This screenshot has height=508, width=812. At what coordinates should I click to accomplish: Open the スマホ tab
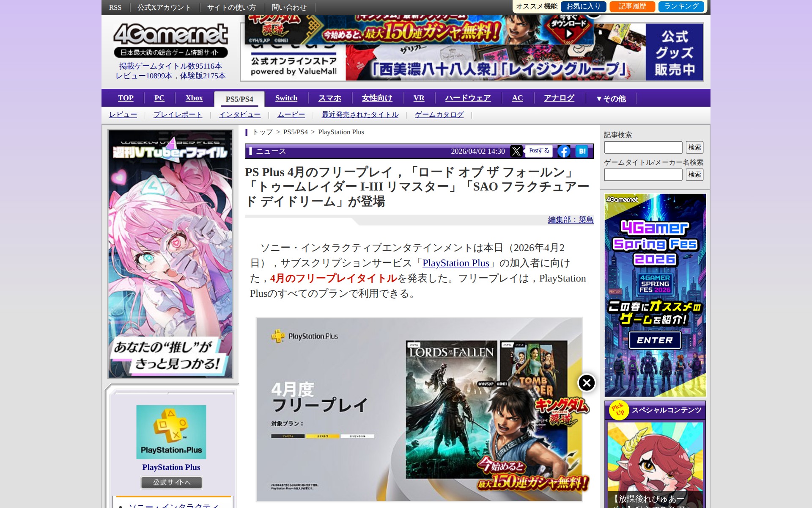tap(330, 98)
